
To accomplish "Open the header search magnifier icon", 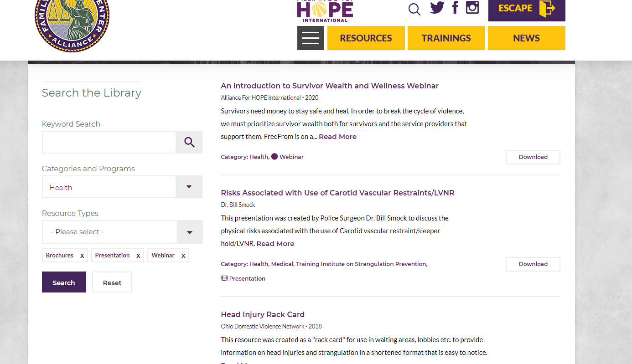I will click(414, 9).
